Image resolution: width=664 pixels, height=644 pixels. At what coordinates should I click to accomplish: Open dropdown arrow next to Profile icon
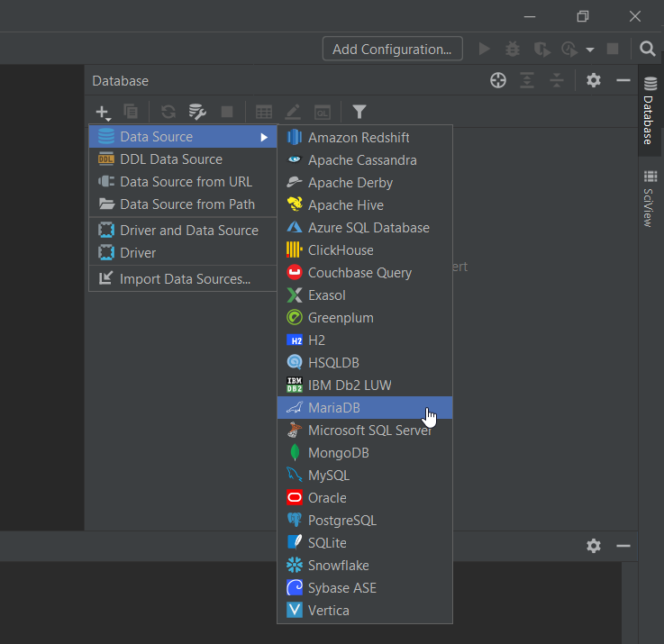(x=589, y=50)
